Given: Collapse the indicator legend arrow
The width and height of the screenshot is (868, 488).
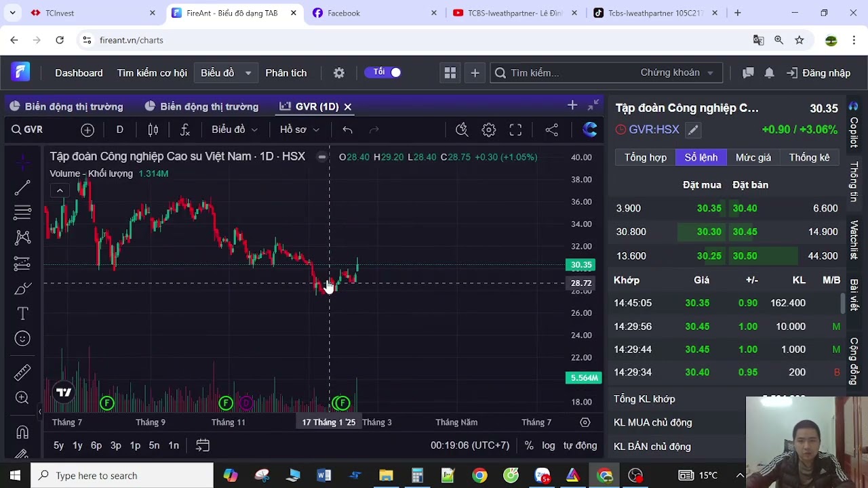Looking at the screenshot, I should click(x=60, y=190).
